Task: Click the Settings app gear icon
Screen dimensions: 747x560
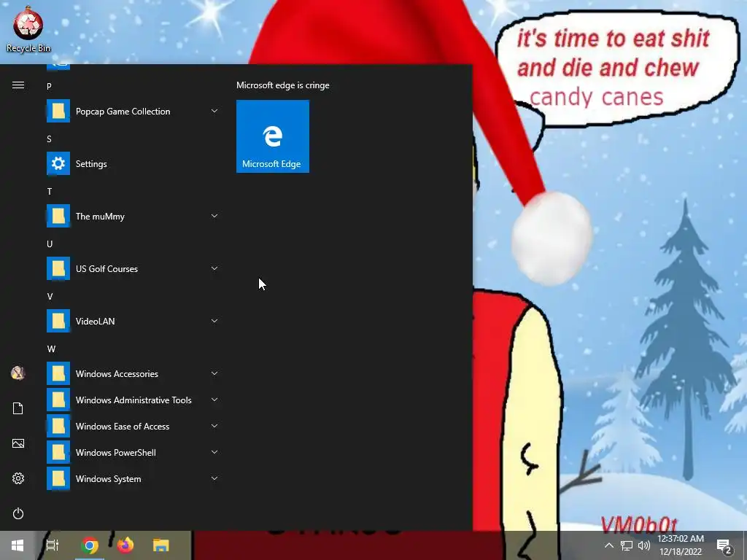Action: [58, 163]
